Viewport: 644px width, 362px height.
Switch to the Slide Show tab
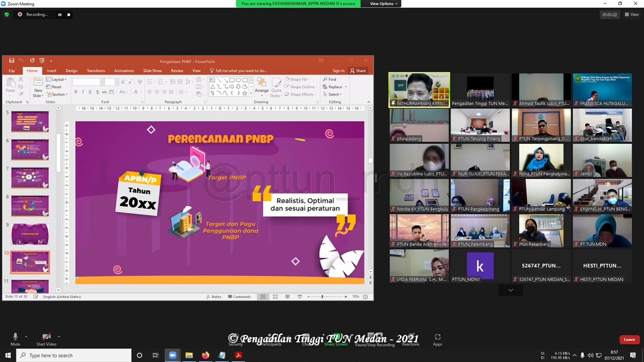pyautogui.click(x=152, y=71)
